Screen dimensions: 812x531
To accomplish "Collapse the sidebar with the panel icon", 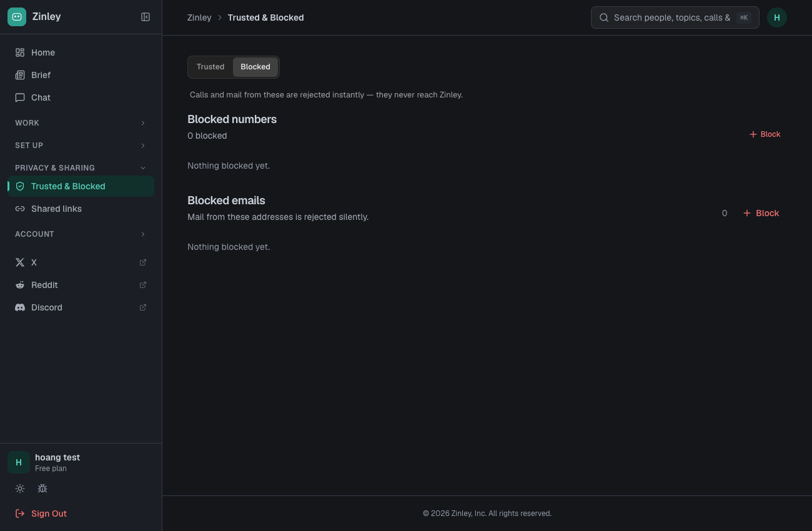I will click(x=146, y=17).
